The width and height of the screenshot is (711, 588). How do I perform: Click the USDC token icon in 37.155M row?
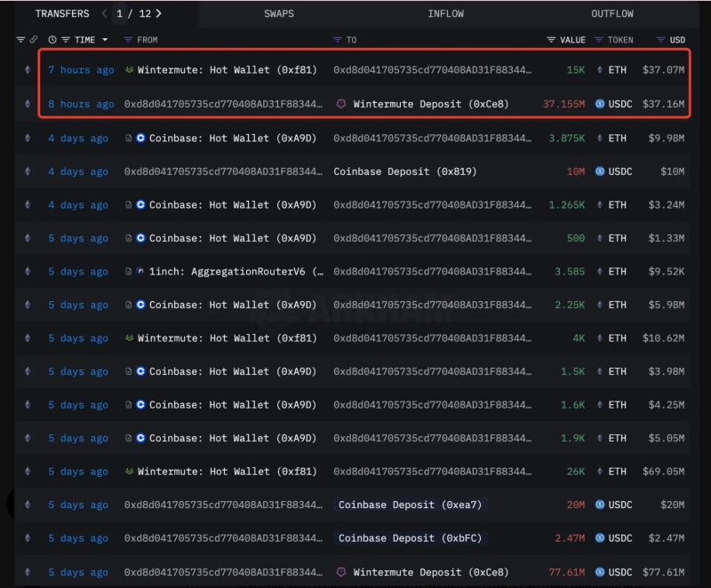(x=600, y=104)
